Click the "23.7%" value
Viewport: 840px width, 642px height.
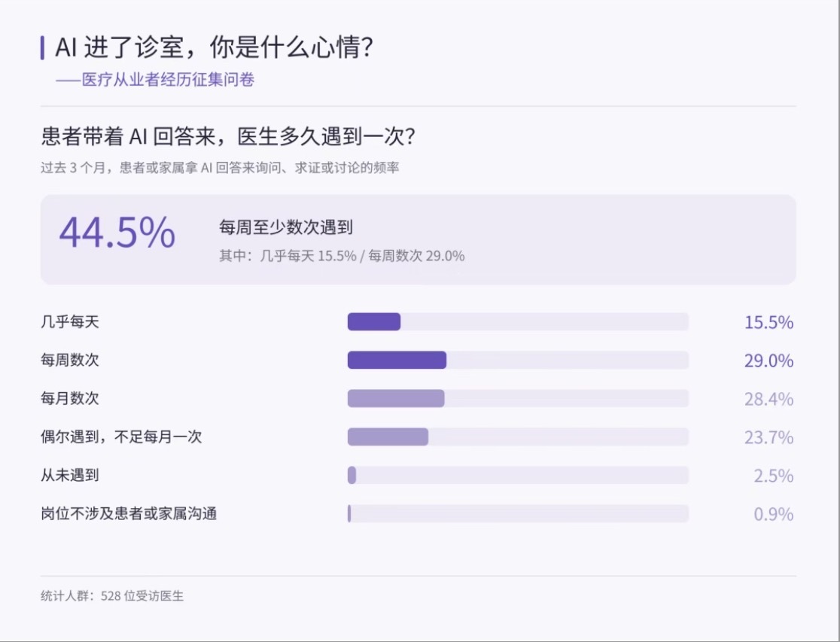[768, 438]
